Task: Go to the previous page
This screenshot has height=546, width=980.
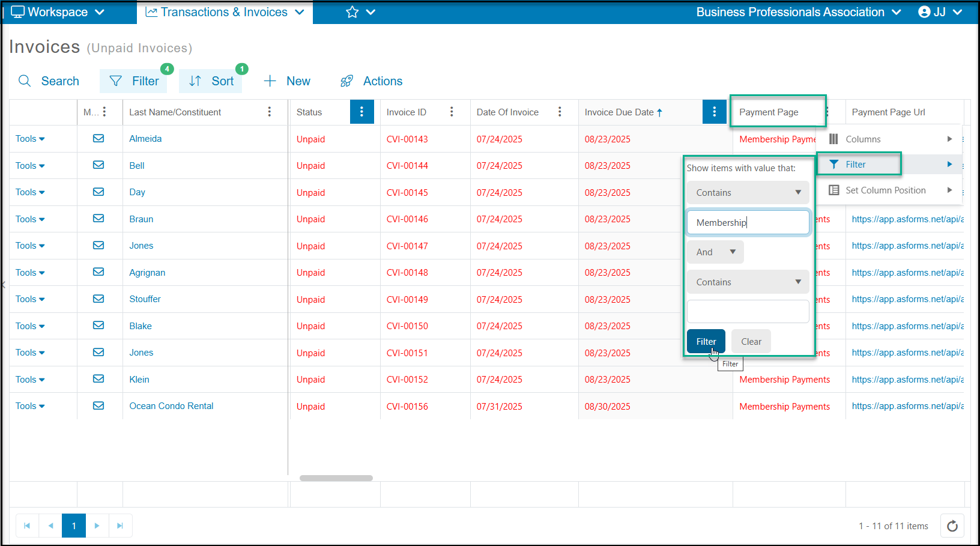Action: point(50,526)
